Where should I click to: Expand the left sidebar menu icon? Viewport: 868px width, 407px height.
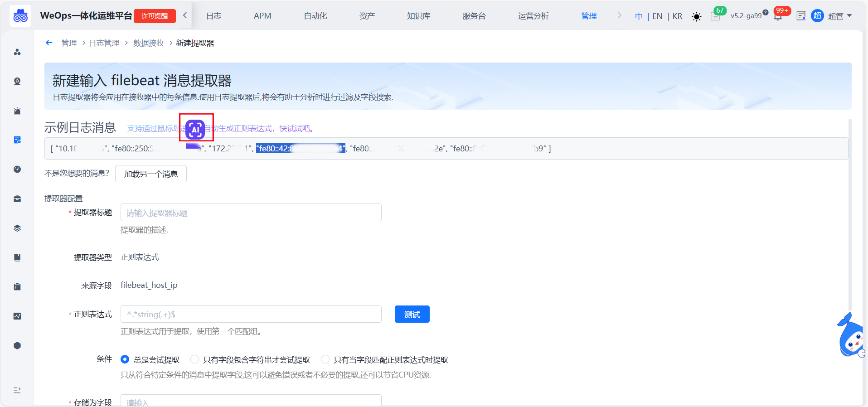click(17, 390)
